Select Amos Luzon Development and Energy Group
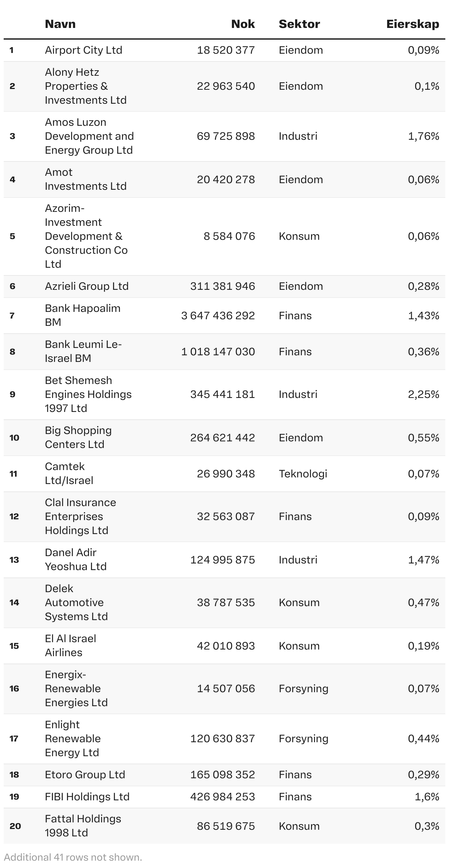This screenshot has width=449, height=868. pos(89,136)
